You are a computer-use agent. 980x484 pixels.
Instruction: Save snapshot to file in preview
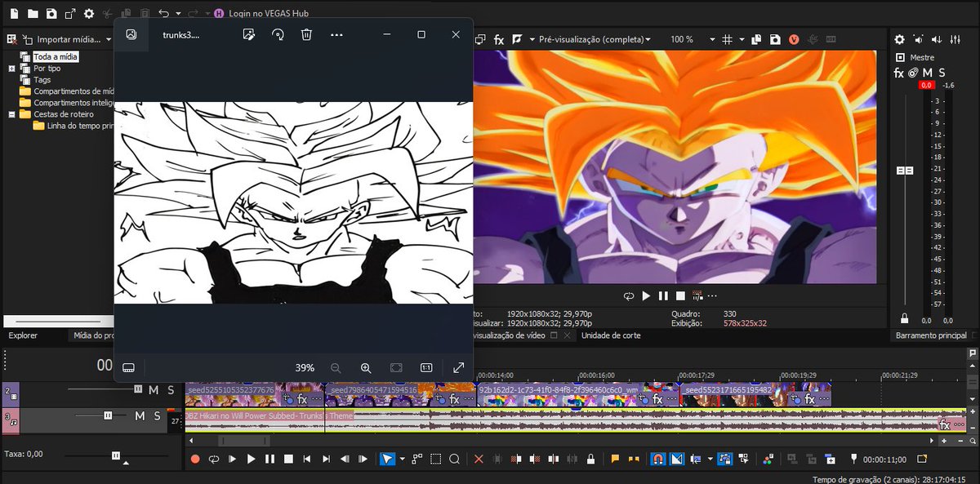coord(775,39)
